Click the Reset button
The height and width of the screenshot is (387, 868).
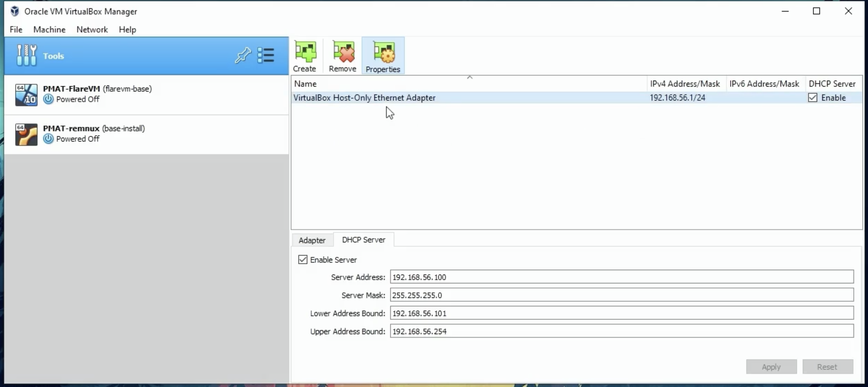point(827,367)
